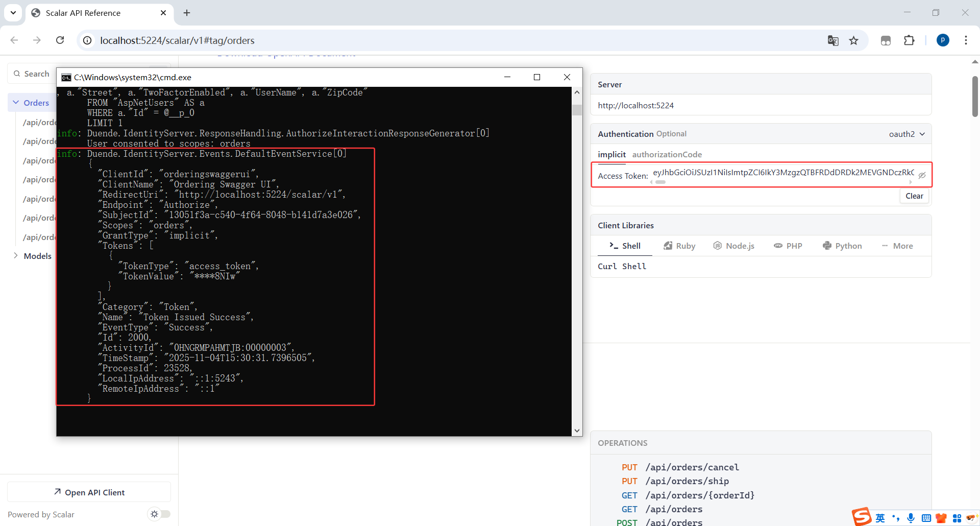
Task: Click the cmd window scroll down arrow
Action: coord(577,431)
